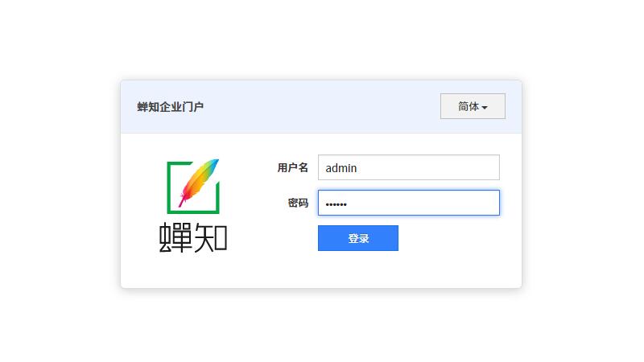Click the masked dots in the password box
The width and height of the screenshot is (644, 362).
334,204
